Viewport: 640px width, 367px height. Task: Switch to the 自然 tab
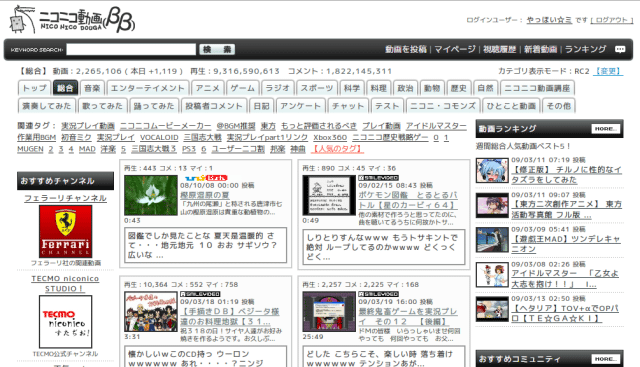(485, 88)
